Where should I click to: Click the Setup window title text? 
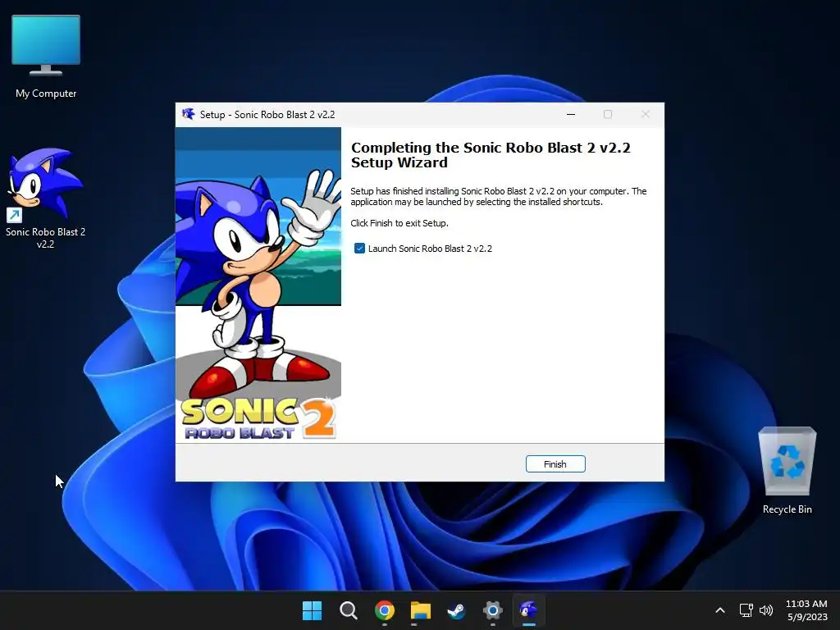click(267, 115)
